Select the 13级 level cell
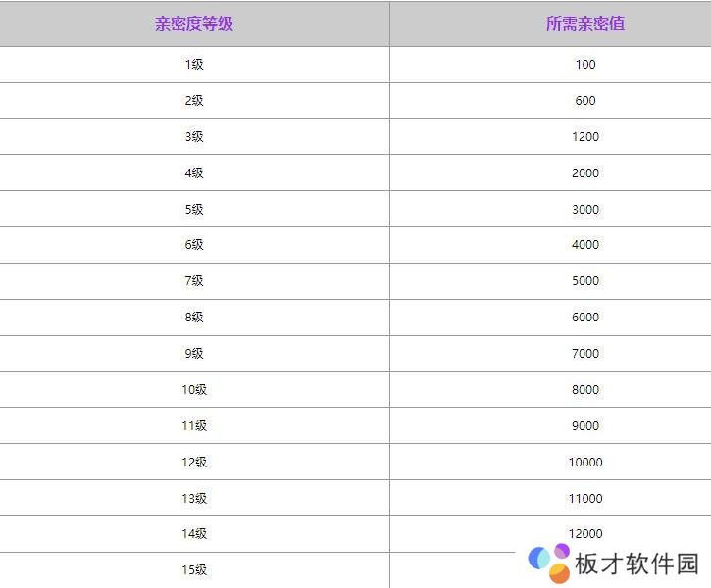This screenshot has width=711, height=588. tap(194, 499)
